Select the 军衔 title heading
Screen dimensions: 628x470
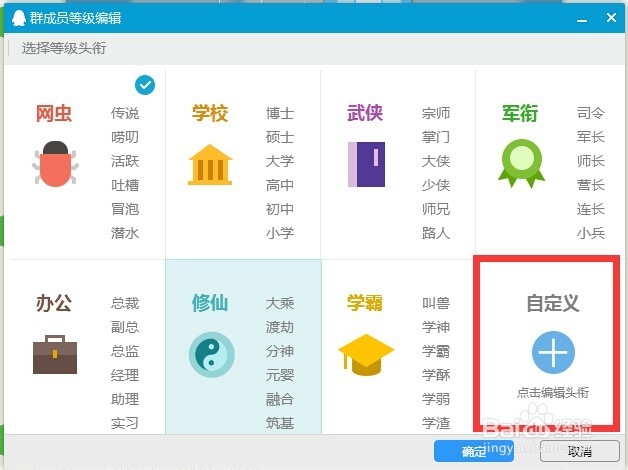tap(520, 113)
